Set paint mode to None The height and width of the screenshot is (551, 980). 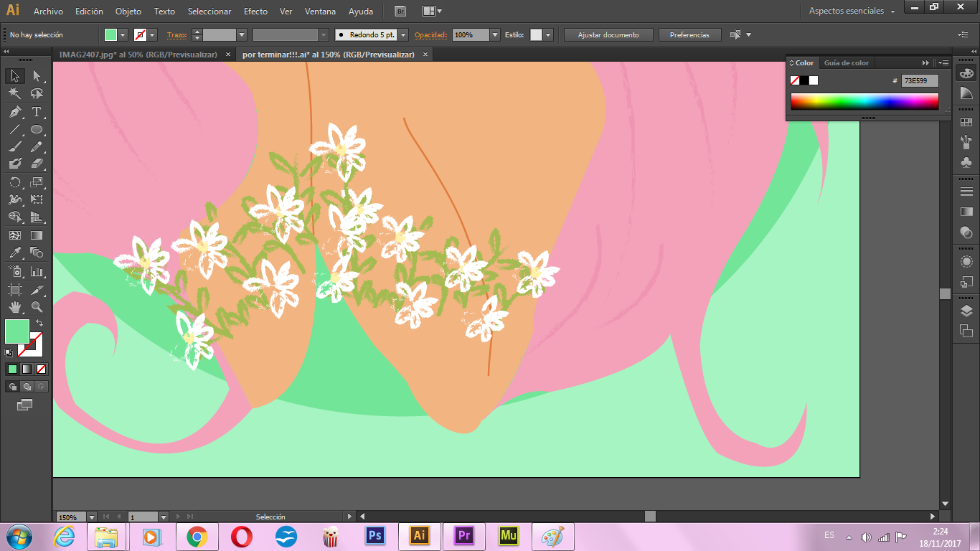tap(41, 369)
